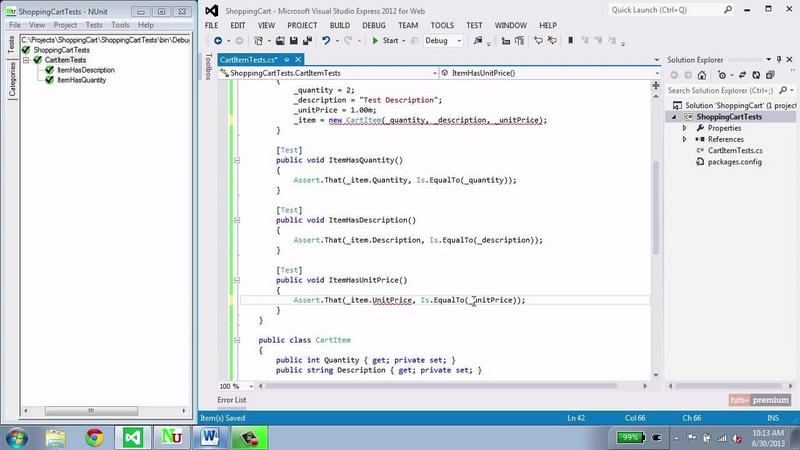Viewport: 800px width, 450px height.
Task: Click the Find in Files toolbar icon
Action: (478, 40)
